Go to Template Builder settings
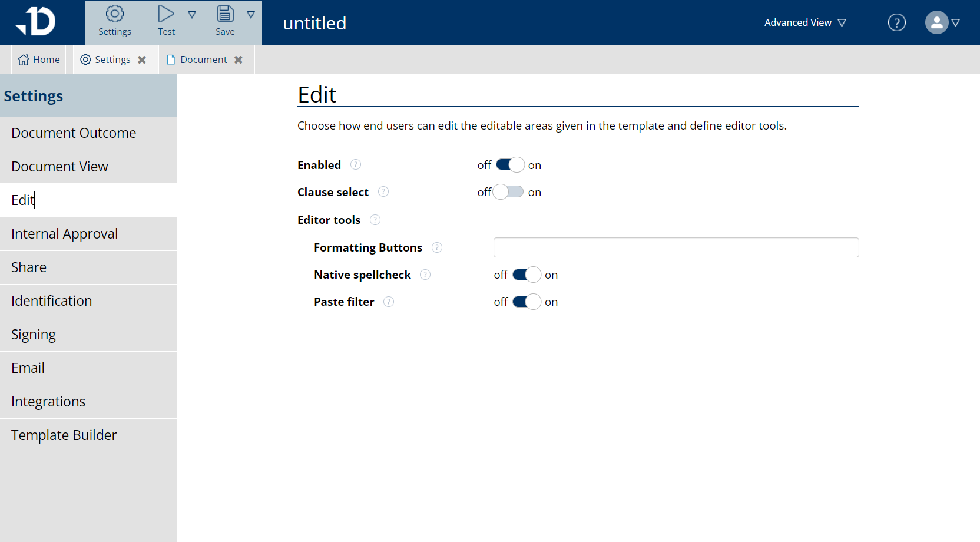Screen dimensions: 980x542 pos(64,435)
